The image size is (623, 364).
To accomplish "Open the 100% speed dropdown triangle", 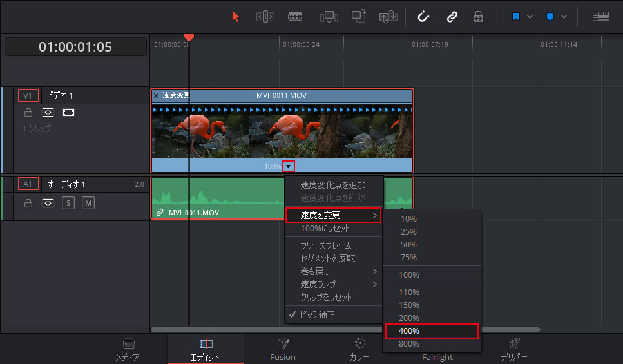I will (x=289, y=166).
